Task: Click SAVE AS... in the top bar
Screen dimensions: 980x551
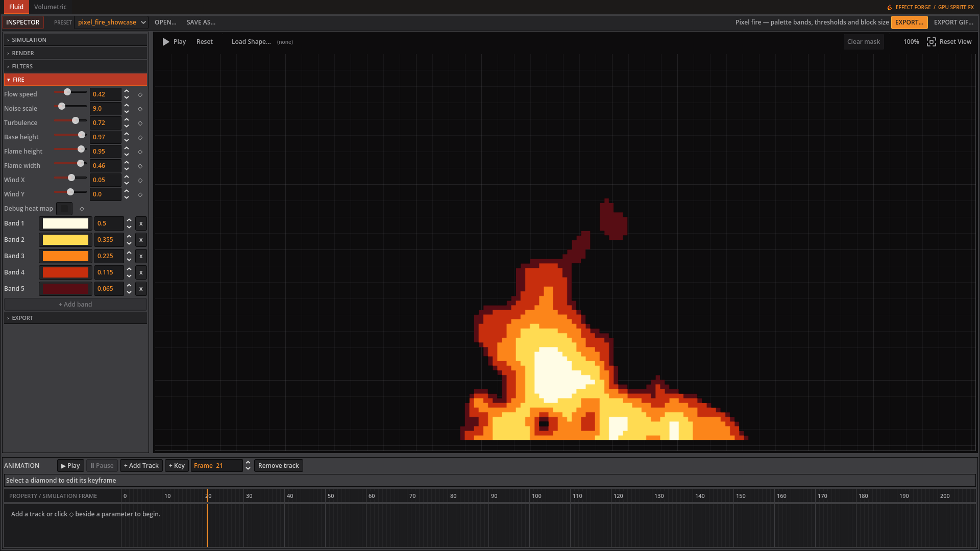Action: point(201,22)
